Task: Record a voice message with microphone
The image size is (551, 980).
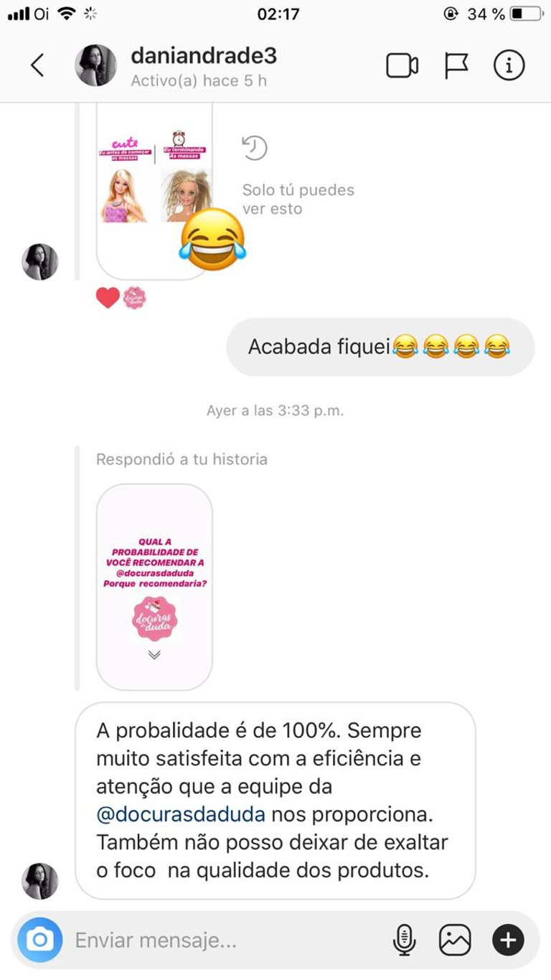Action: tap(405, 939)
